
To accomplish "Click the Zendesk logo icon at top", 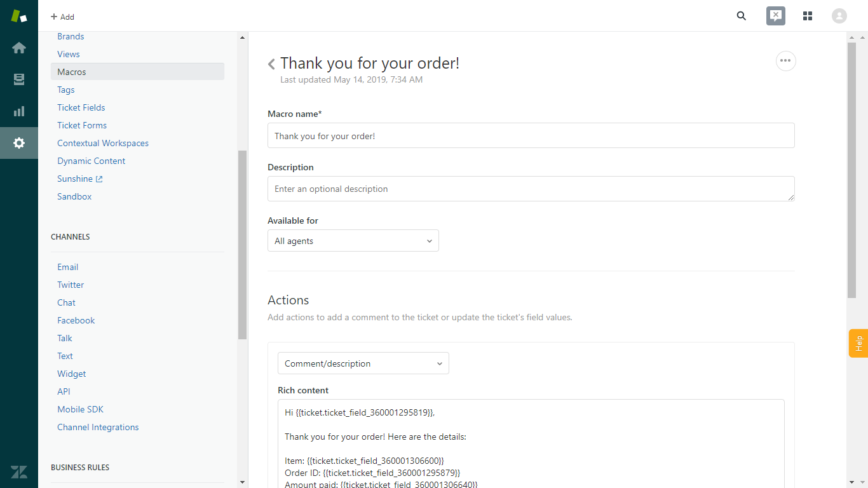I will 19,16.
